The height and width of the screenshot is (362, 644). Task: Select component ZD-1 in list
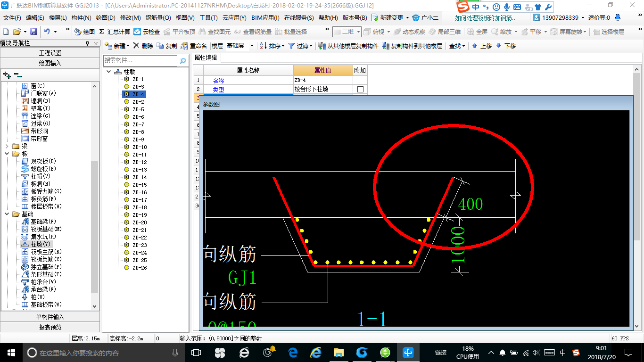tap(138, 79)
